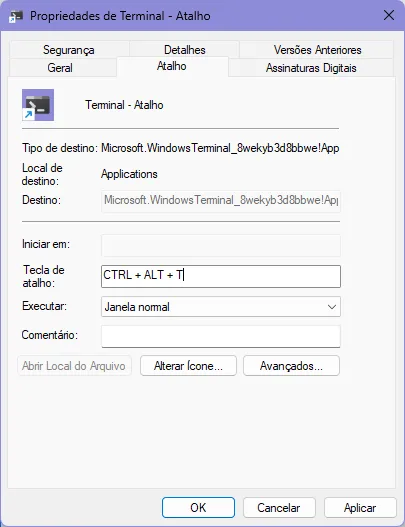Click the Executar label
Viewport: 405px width, 527px height.
[x=44, y=306]
